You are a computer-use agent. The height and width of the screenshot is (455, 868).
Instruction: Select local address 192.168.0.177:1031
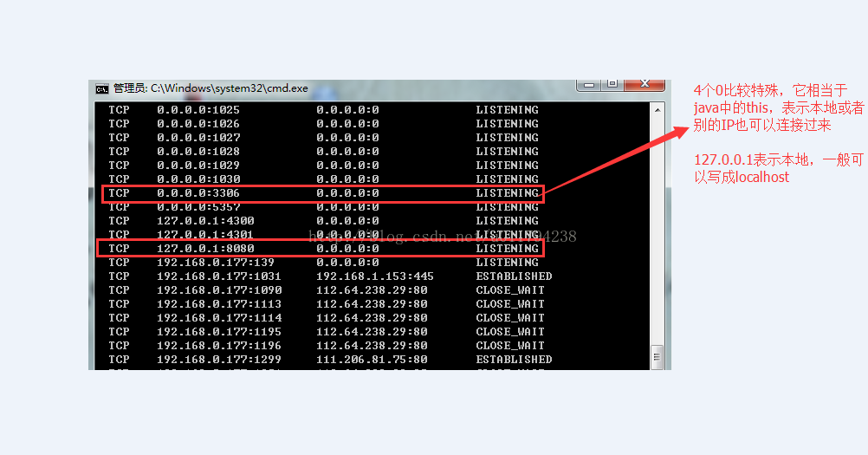[219, 276]
